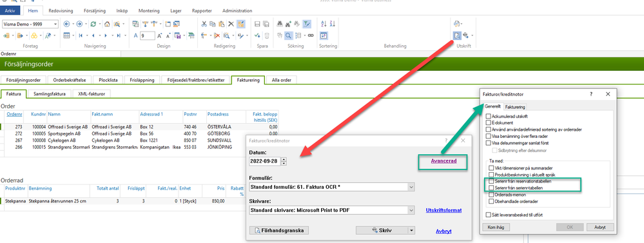Click the Utskriftsformat link

coord(444,210)
